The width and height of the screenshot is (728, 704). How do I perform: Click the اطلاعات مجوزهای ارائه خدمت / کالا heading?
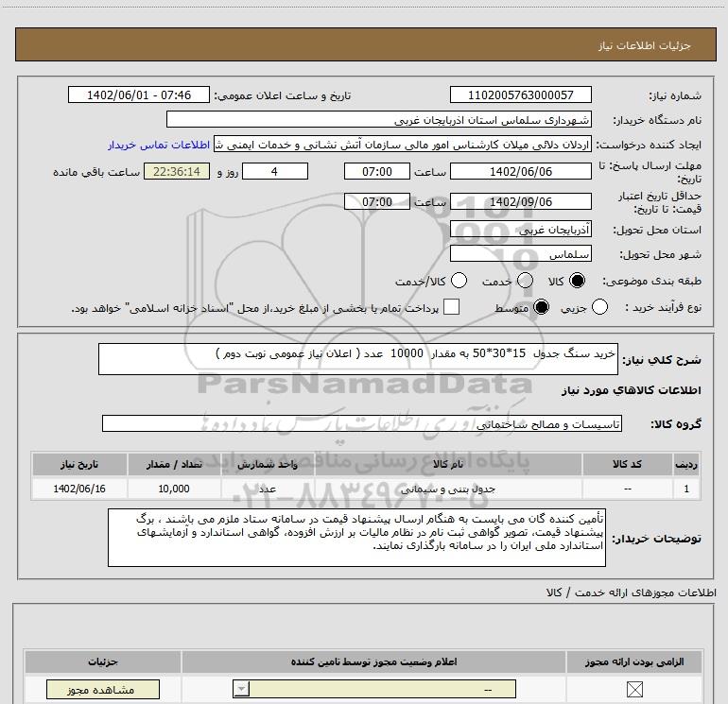631,592
